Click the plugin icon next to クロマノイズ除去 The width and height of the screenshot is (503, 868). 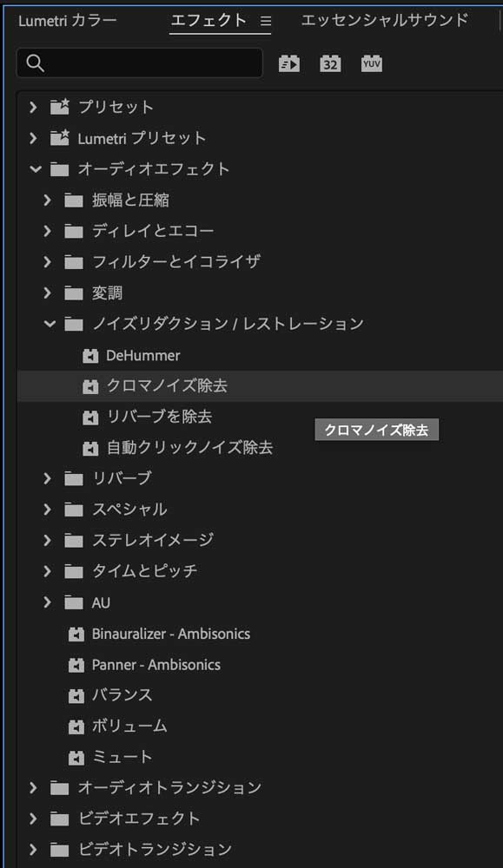[89, 386]
